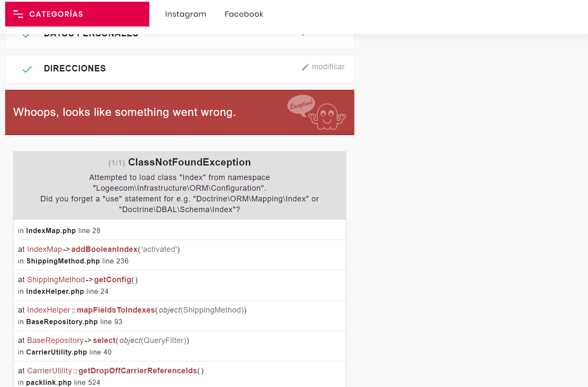Click the Doctrine\DBAL\Schema\Index suggestion text
588x387 pixels.
coord(180,210)
